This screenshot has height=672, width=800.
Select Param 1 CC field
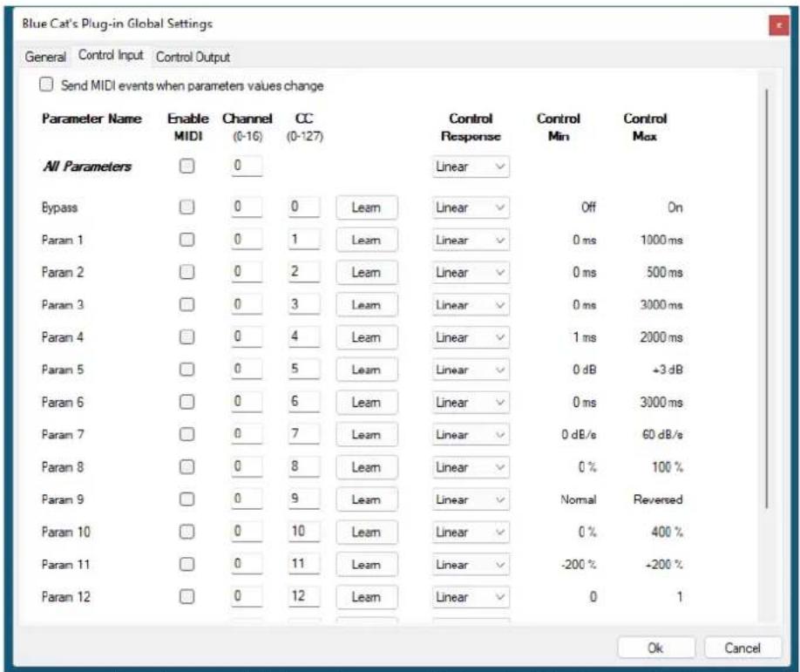click(304, 240)
